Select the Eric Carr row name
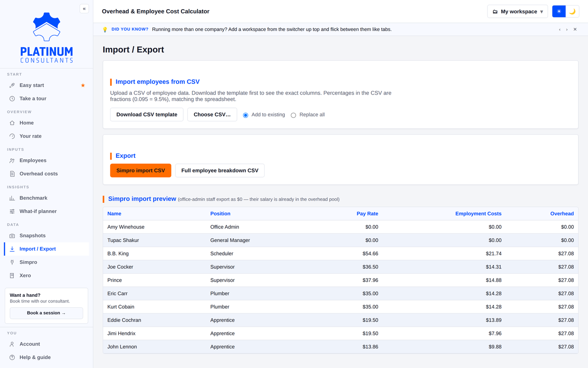The image size is (588, 368). tap(118, 294)
